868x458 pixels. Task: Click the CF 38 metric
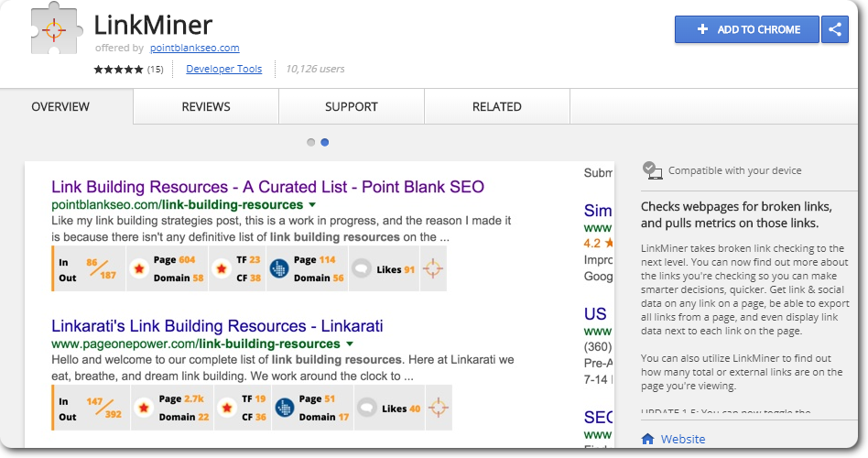point(248,278)
